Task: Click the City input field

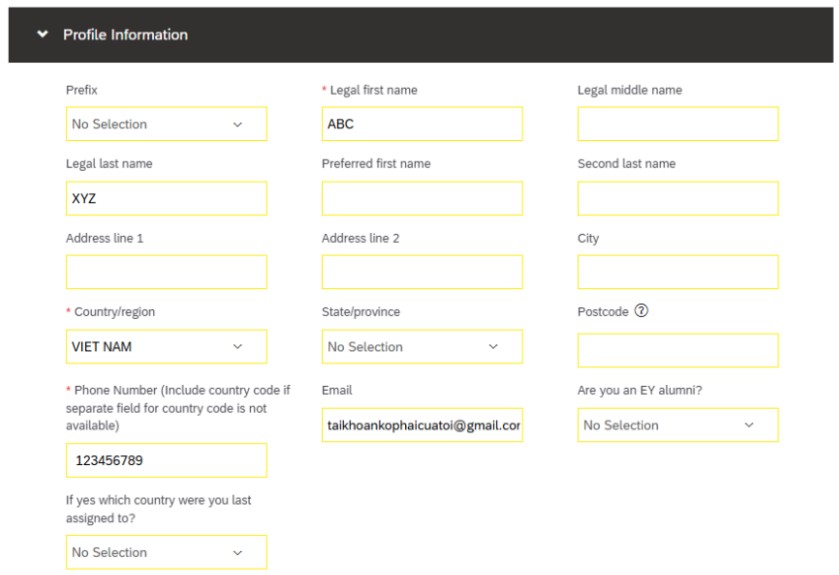Action: [x=677, y=272]
